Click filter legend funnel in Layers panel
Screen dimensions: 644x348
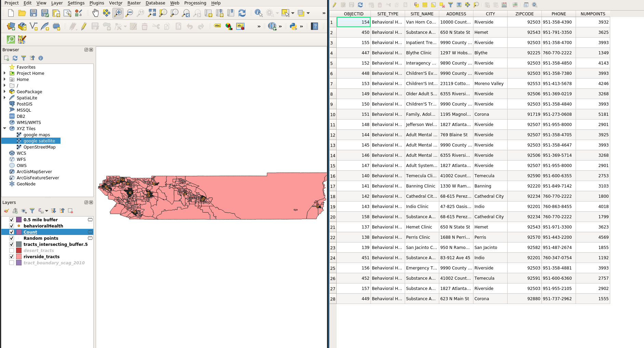click(32, 211)
